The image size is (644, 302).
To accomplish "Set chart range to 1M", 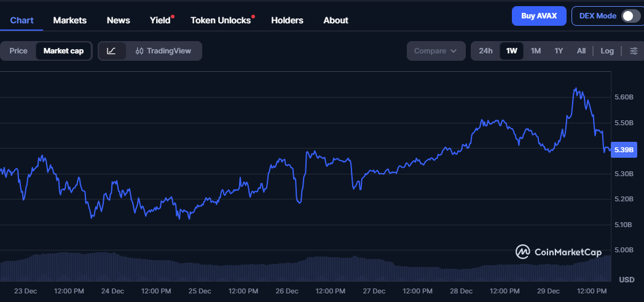I will click(535, 51).
